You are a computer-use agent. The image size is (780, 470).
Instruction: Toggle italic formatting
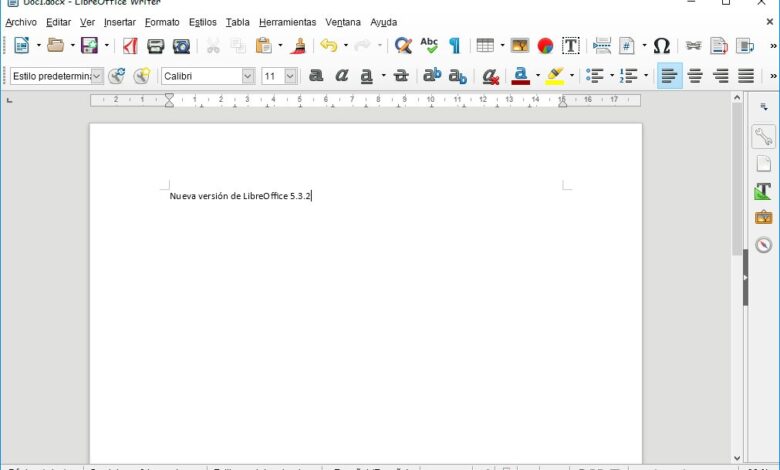point(341,76)
